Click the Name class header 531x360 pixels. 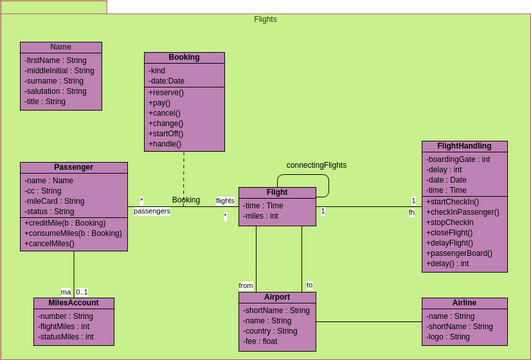point(61,47)
